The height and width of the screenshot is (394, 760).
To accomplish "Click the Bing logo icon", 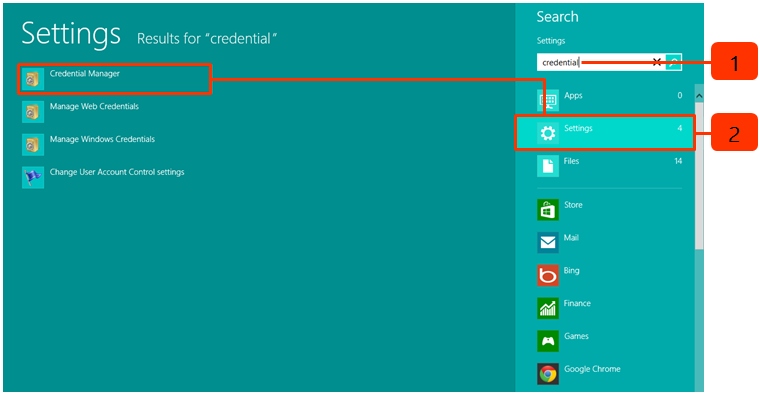I will pyautogui.click(x=548, y=275).
